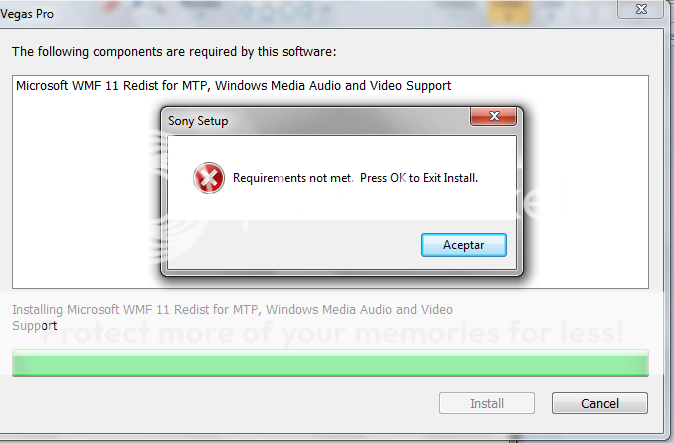Click the 'Protect more of your memories' watermark
This screenshot has height=443, width=674.
[x=333, y=333]
